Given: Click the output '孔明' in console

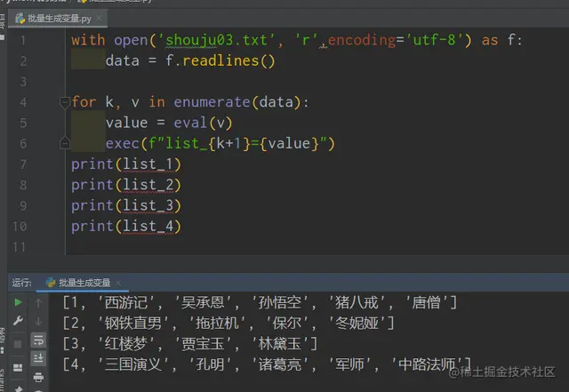Looking at the screenshot, I should (x=210, y=364).
